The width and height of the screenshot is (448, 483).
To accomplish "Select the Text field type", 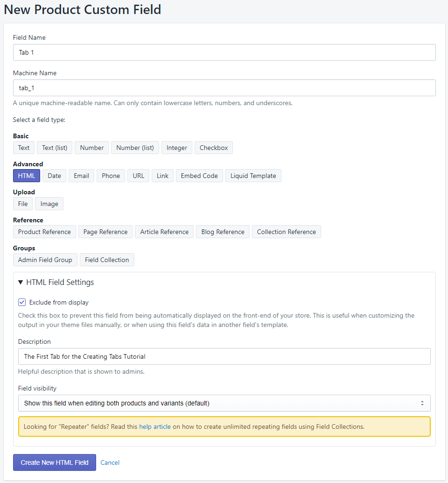I will (23, 148).
